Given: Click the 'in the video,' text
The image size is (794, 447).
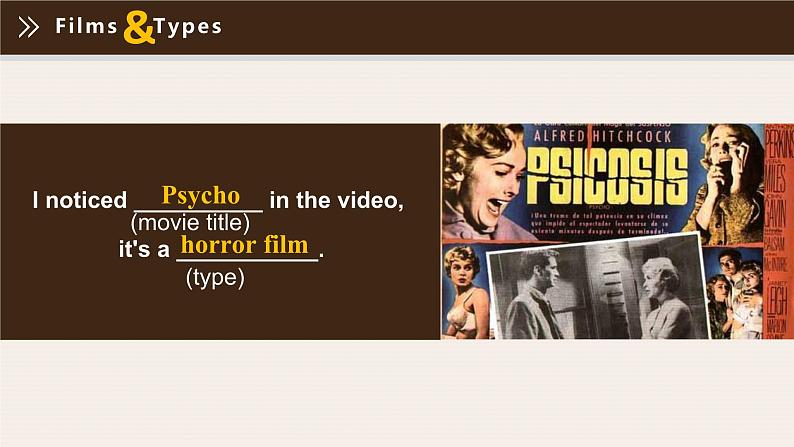Looking at the screenshot, I should [x=337, y=200].
